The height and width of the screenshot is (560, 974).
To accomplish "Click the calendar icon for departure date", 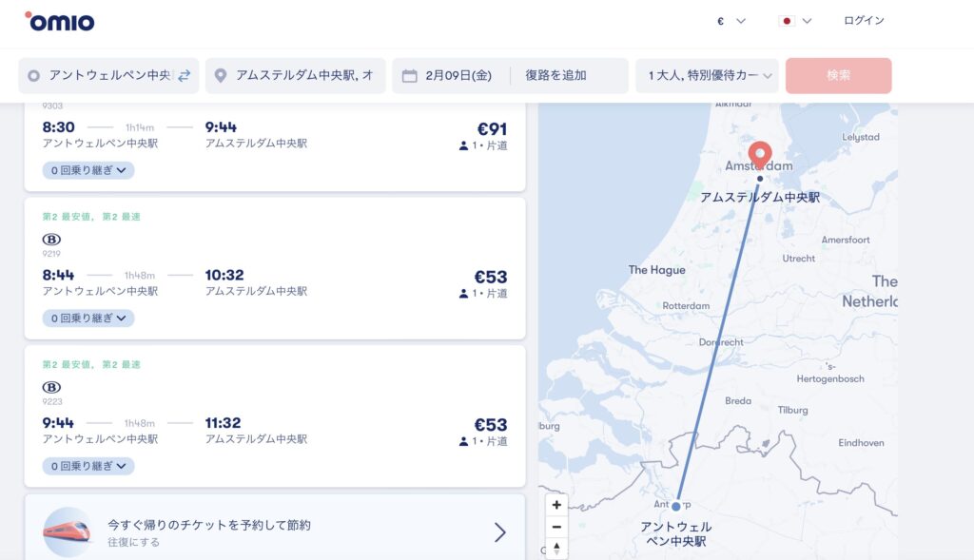I will pos(410,75).
